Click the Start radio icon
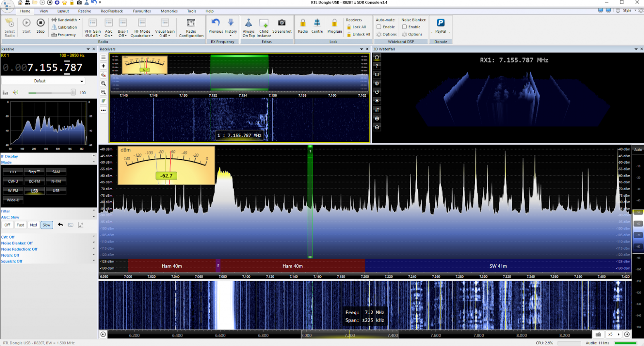This screenshot has height=346, width=644. pyautogui.click(x=26, y=23)
